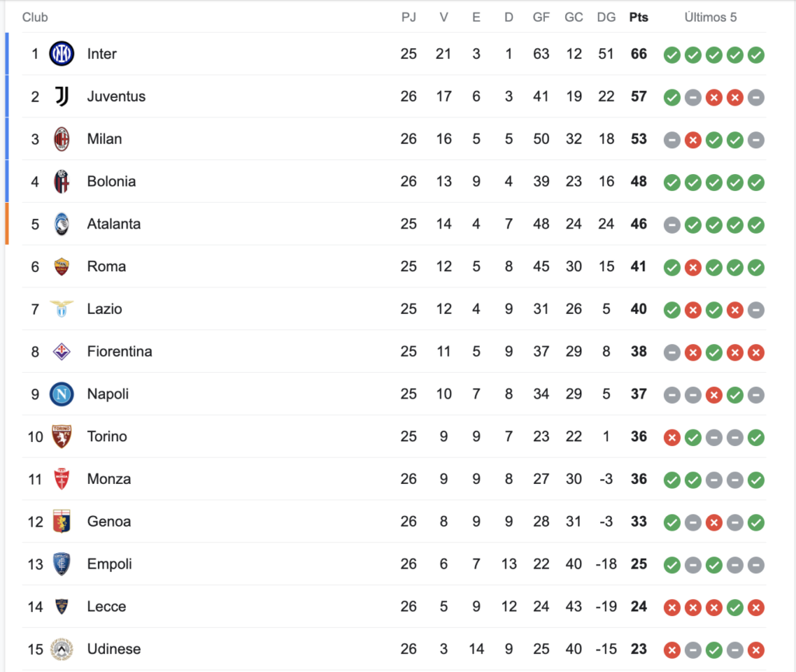Click Inter's most recent win indicator
Screen dimensions: 796x672
(x=756, y=55)
